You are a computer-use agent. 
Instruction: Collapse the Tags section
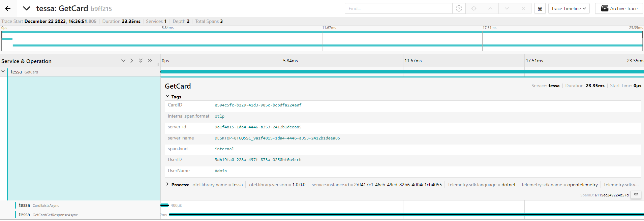[x=167, y=96]
